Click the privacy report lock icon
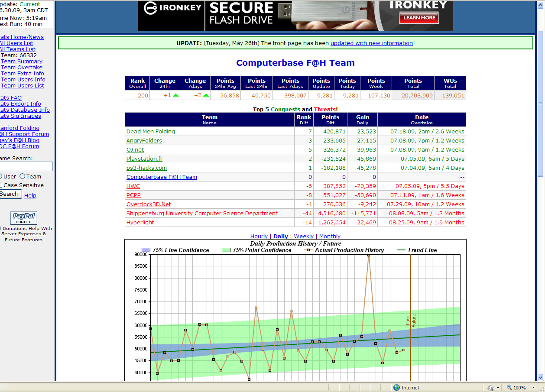 click(x=490, y=388)
